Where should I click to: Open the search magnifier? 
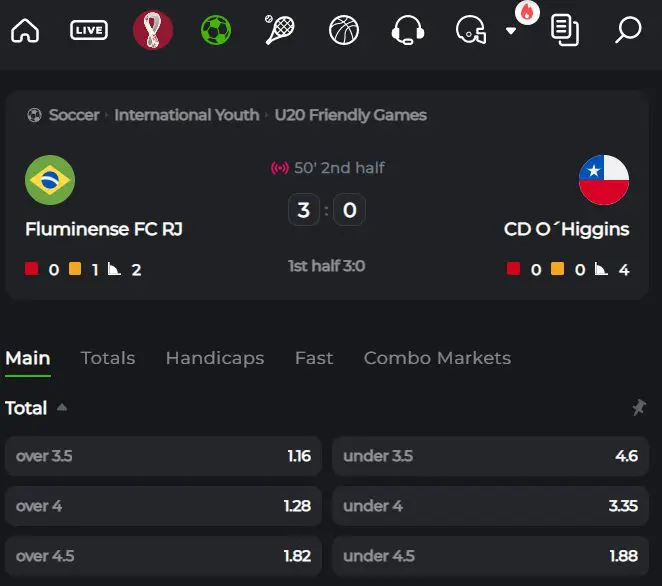pos(628,30)
